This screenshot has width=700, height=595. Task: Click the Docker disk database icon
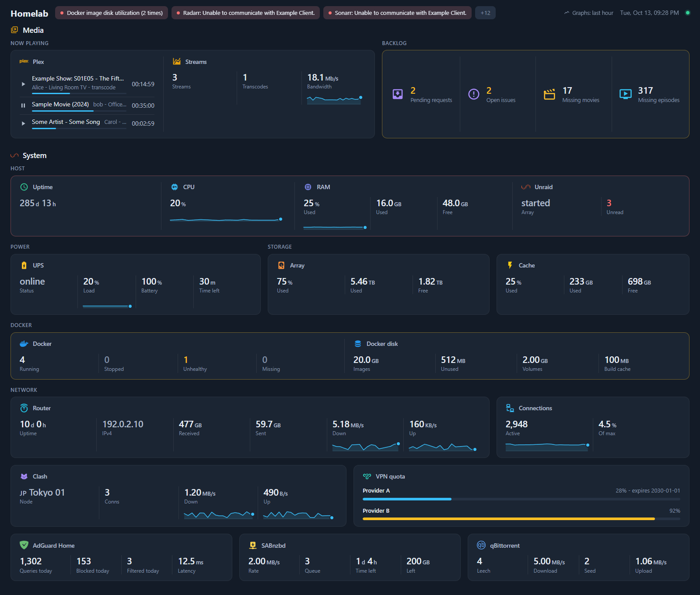coord(358,344)
